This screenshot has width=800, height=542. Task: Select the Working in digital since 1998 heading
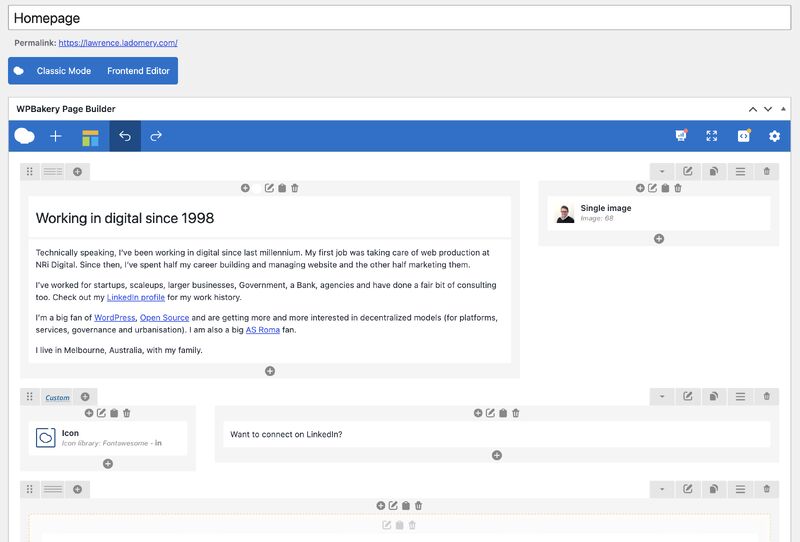(x=125, y=218)
